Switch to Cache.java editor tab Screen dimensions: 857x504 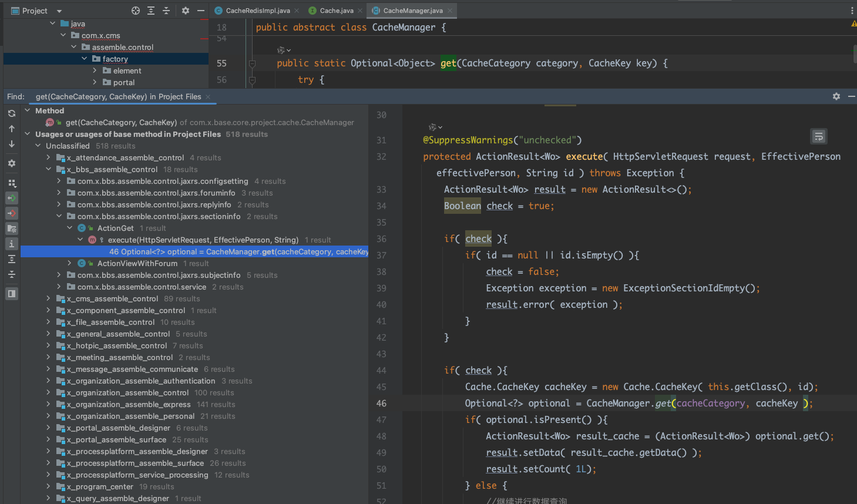pyautogui.click(x=336, y=11)
